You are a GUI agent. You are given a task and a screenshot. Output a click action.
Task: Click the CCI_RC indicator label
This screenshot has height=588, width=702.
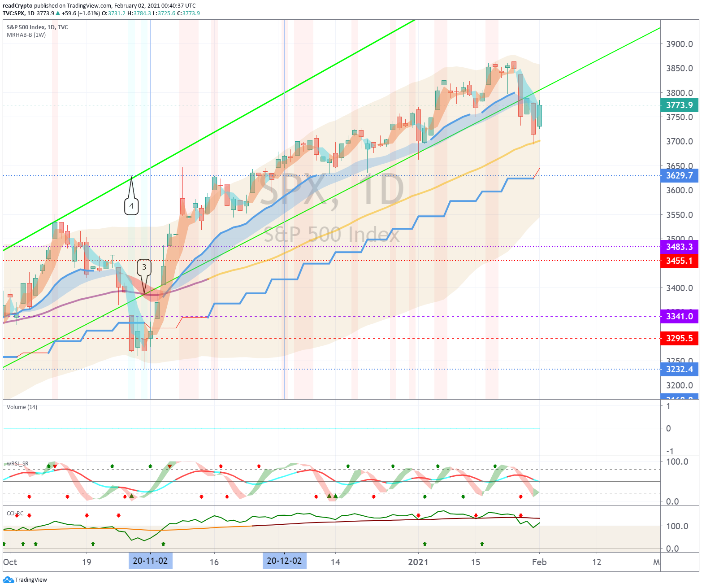(15, 514)
